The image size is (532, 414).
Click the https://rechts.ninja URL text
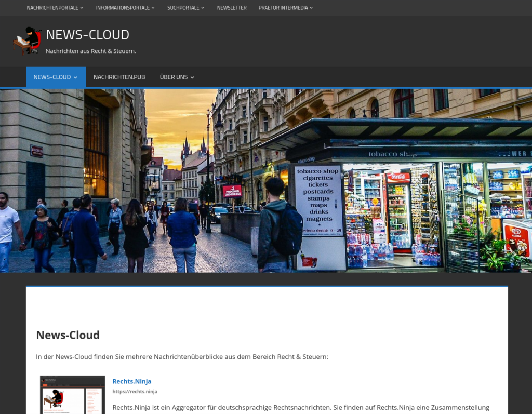coord(135,392)
